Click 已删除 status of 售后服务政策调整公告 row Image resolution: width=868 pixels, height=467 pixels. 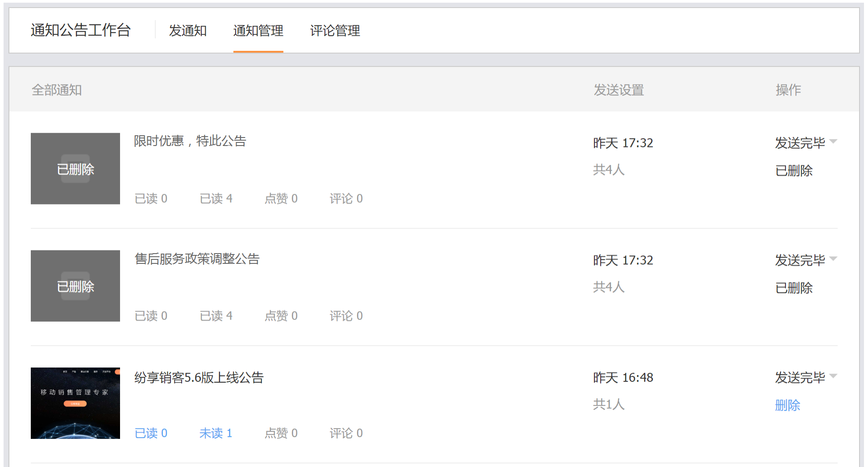pyautogui.click(x=794, y=288)
